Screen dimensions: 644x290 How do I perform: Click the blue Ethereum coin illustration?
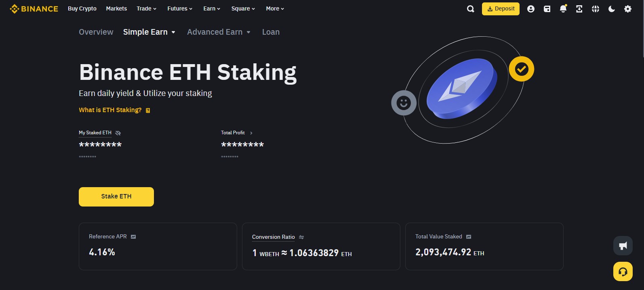point(462,89)
